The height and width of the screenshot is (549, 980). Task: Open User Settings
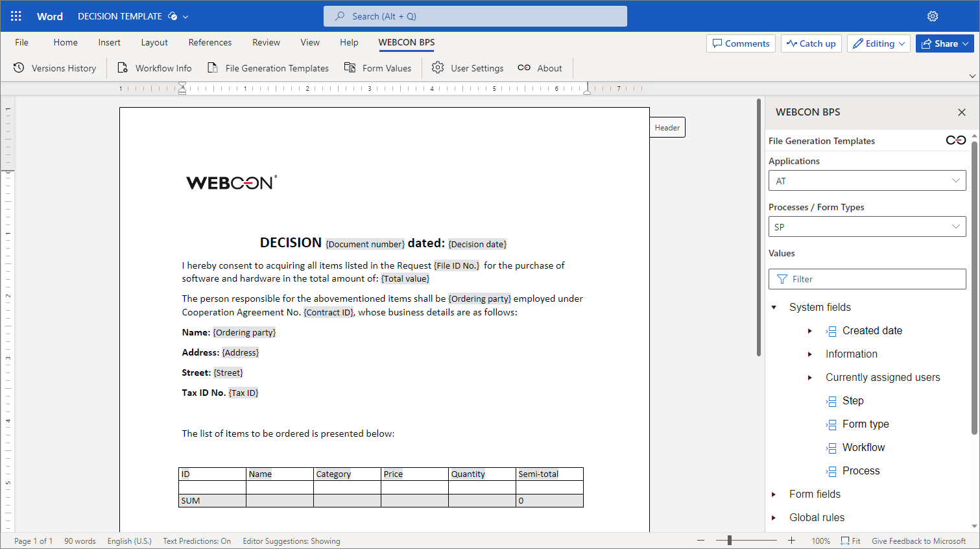click(468, 68)
